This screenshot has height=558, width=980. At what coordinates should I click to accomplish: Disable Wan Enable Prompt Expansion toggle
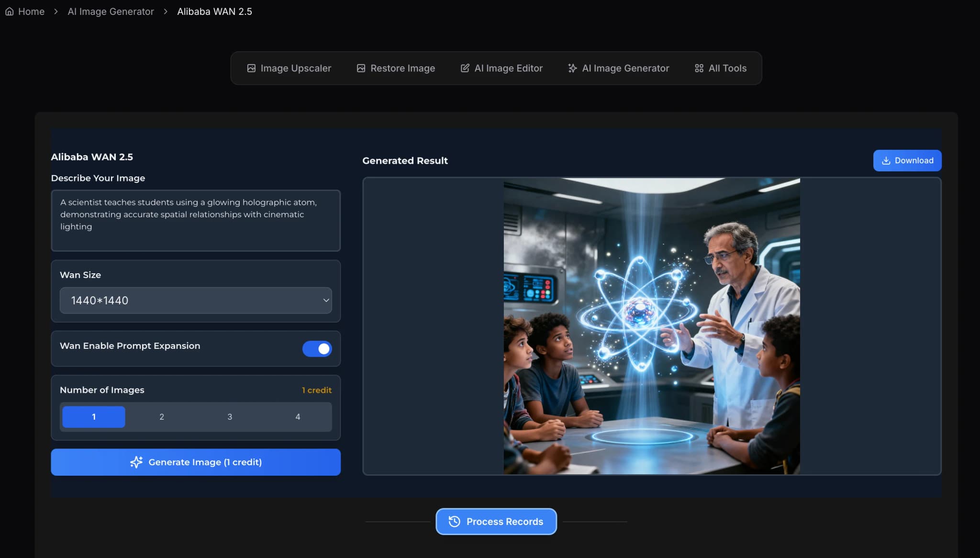(317, 349)
